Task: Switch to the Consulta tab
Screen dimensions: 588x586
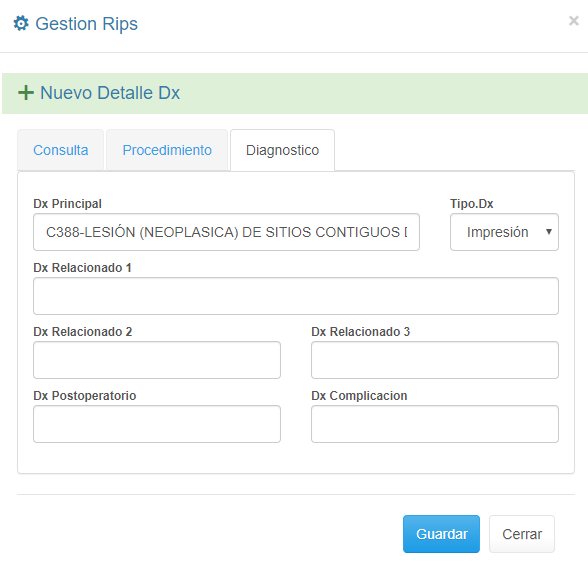Action: click(x=61, y=150)
